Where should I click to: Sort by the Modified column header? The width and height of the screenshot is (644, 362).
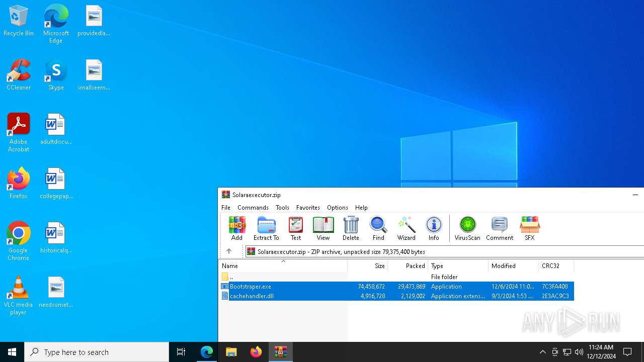tap(513, 266)
